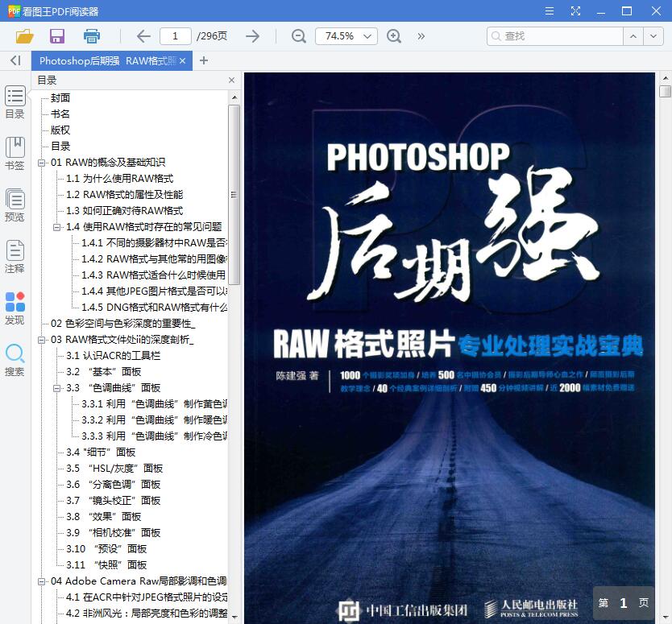Screen dimensions: 672x624
Task: Open 目录 outline panel in sidebar
Action: pos(15,103)
